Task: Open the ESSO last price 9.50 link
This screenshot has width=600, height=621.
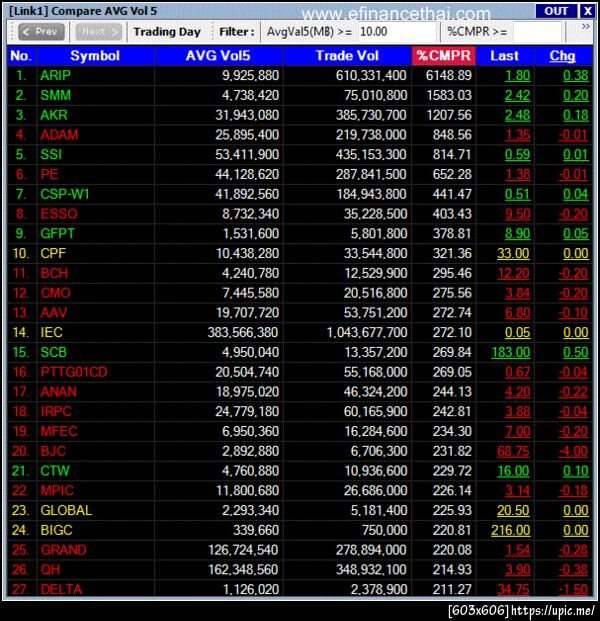Action: coord(518,214)
